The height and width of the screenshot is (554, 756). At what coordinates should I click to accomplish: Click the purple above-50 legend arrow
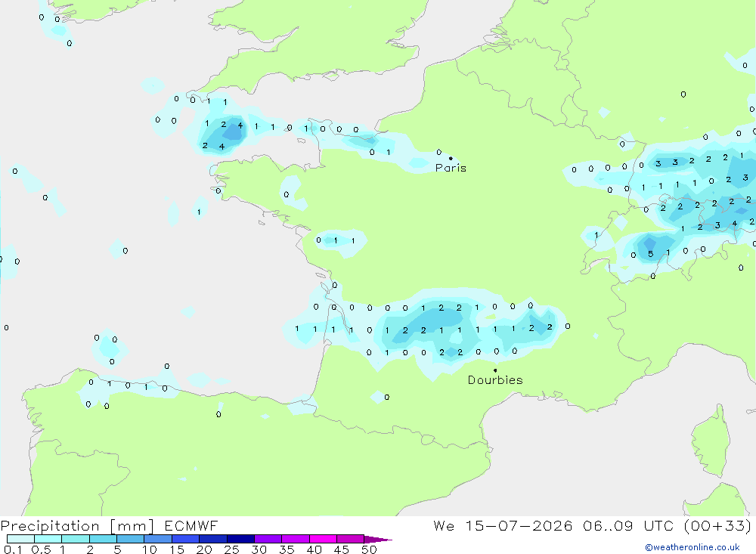coord(378,540)
